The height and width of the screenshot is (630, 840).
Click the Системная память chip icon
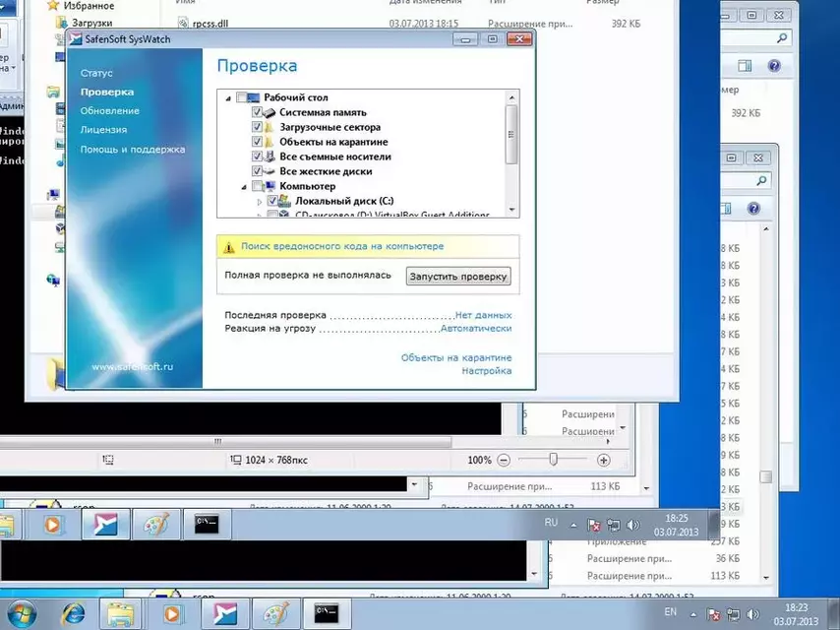pos(270,112)
